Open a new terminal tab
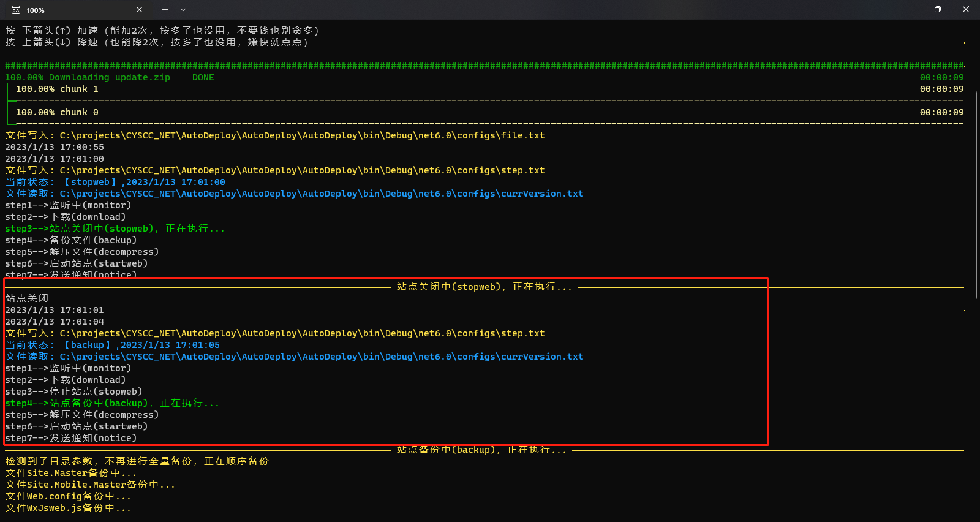The image size is (980, 522). point(165,10)
